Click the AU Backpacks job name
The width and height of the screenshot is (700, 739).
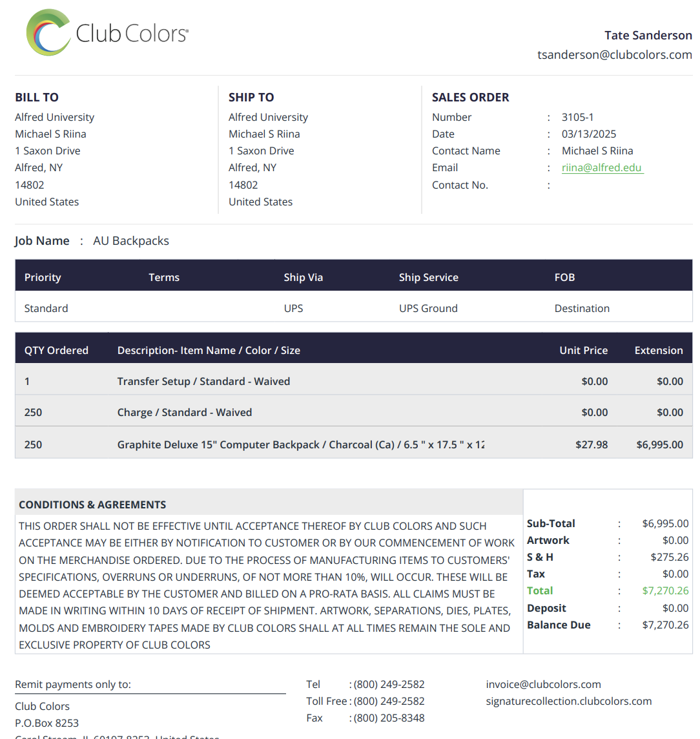coord(131,241)
